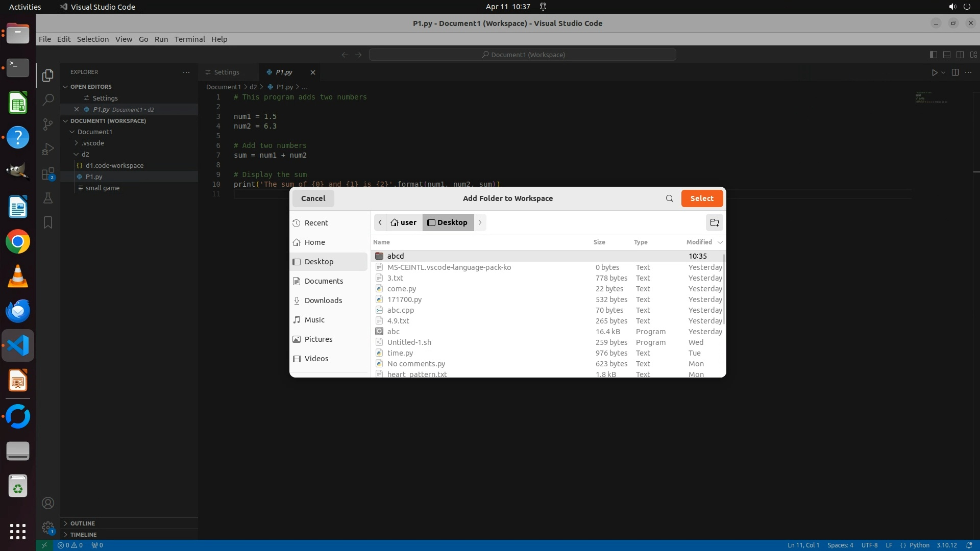Toggle the bottom panel layout icon
980x551 pixels.
946,55
